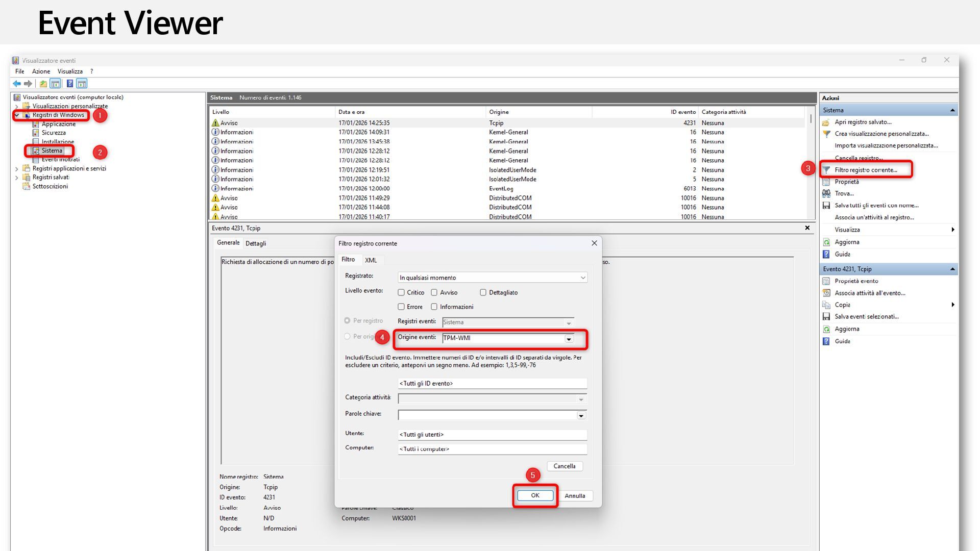This screenshot has height=551, width=980.
Task: Click the Trova binoculars icon
Action: [x=826, y=193]
